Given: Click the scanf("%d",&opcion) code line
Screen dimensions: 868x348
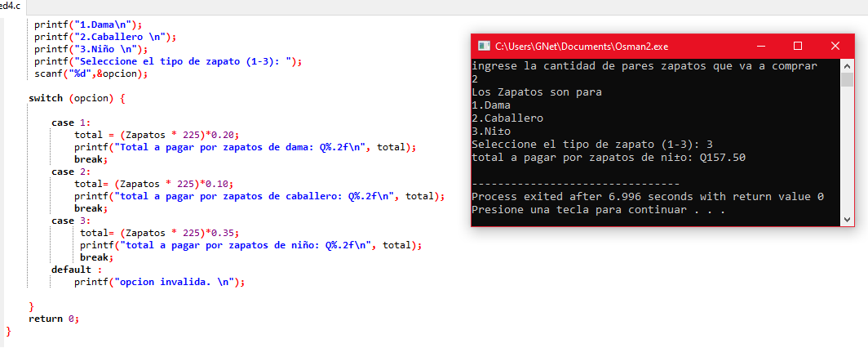Looking at the screenshot, I should [91, 74].
